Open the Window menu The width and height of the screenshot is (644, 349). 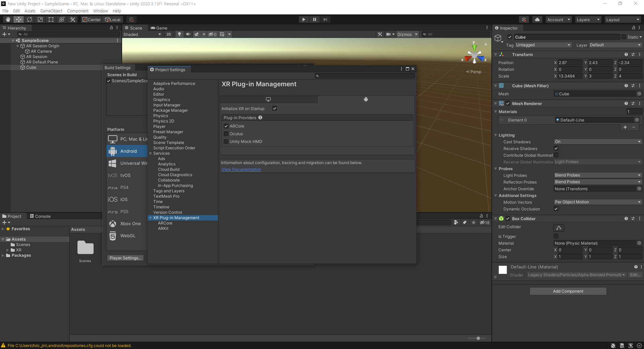101,11
